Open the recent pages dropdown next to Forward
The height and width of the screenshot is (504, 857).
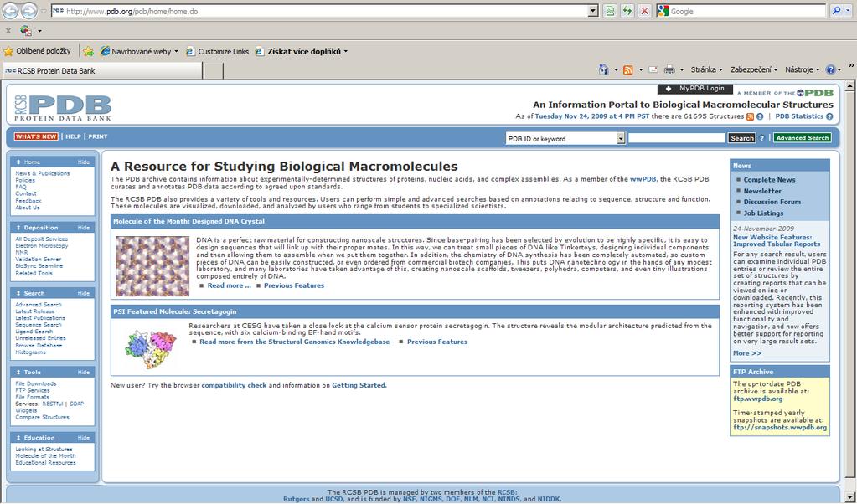[44, 11]
